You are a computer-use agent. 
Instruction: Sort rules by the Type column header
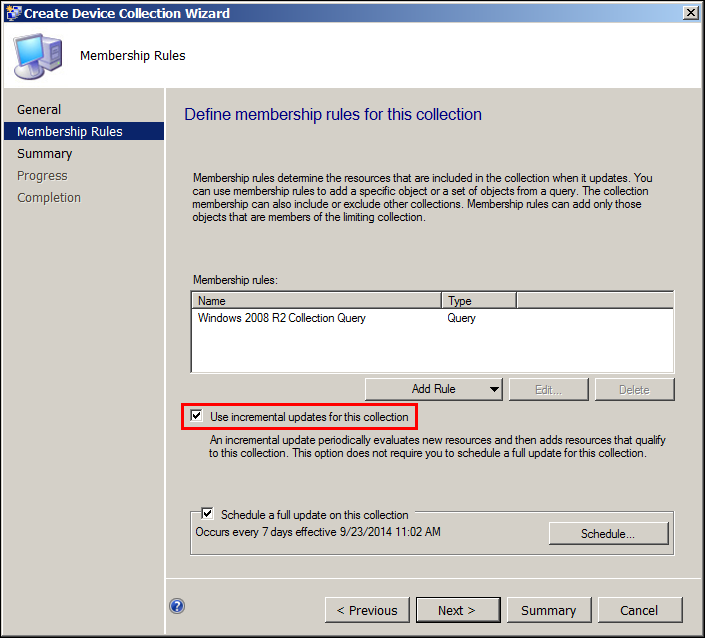click(479, 300)
